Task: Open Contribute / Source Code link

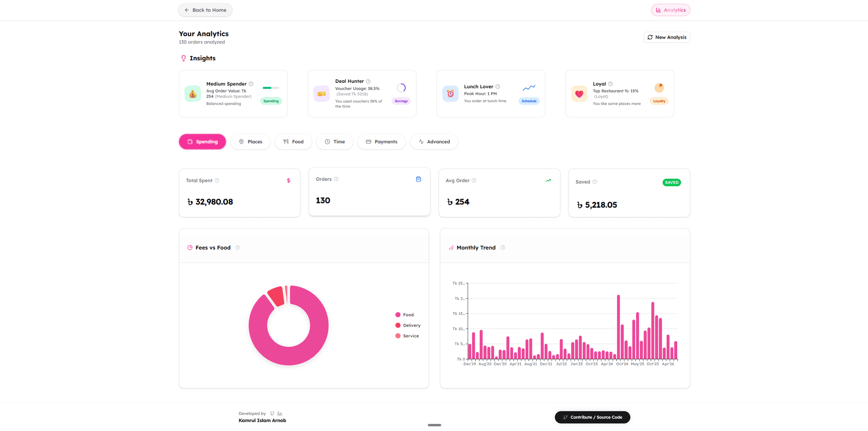Action: 593,417
